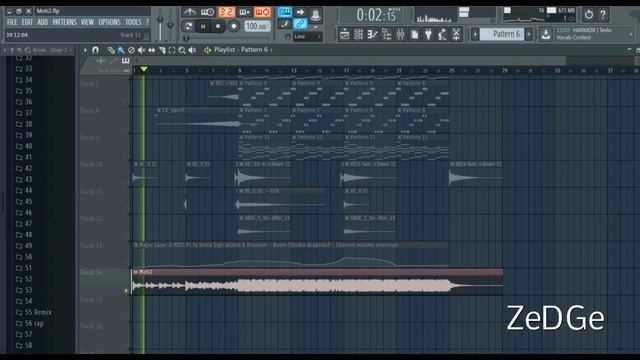Toggle pattern or song mode
The height and width of the screenshot is (360, 640).
[x=188, y=27]
